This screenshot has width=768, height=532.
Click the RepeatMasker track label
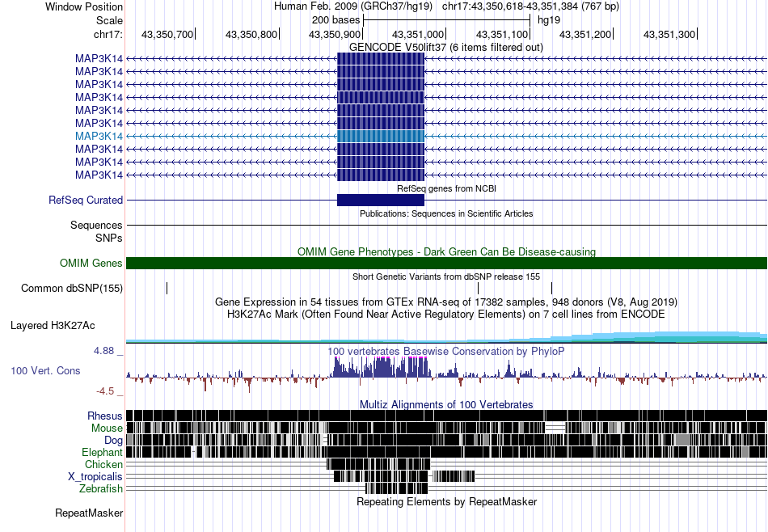89,513
